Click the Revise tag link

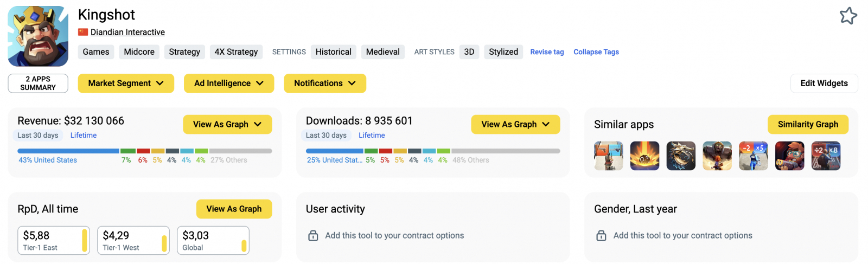tap(547, 52)
